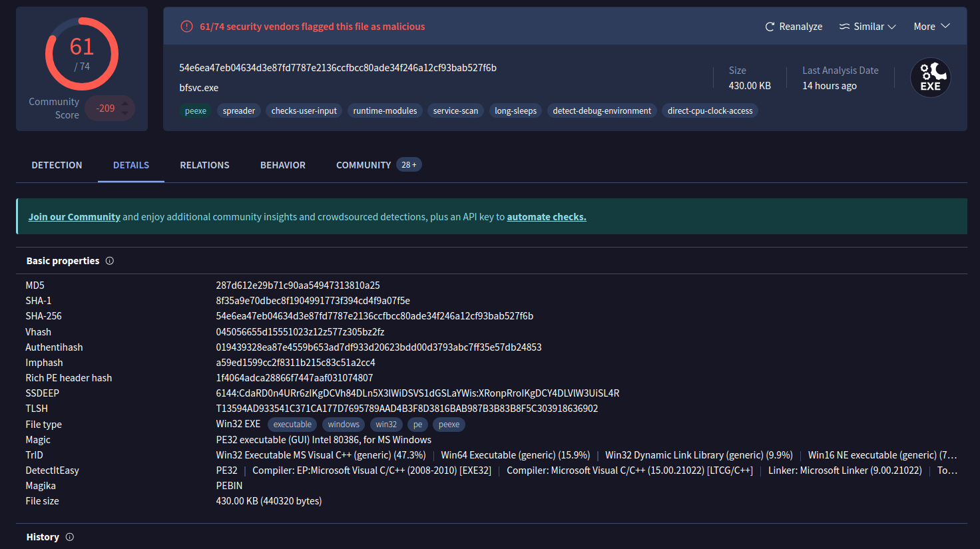Go to the BEHAVIOR tab
The image size is (980, 549).
283,165
